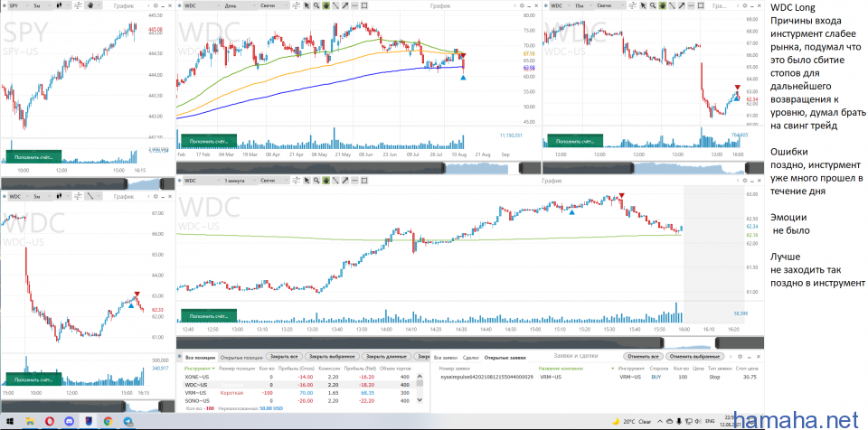The height and width of the screenshot is (430, 868).
Task: Open Свечи chart type dropdown in daily chart
Action: [275, 5]
